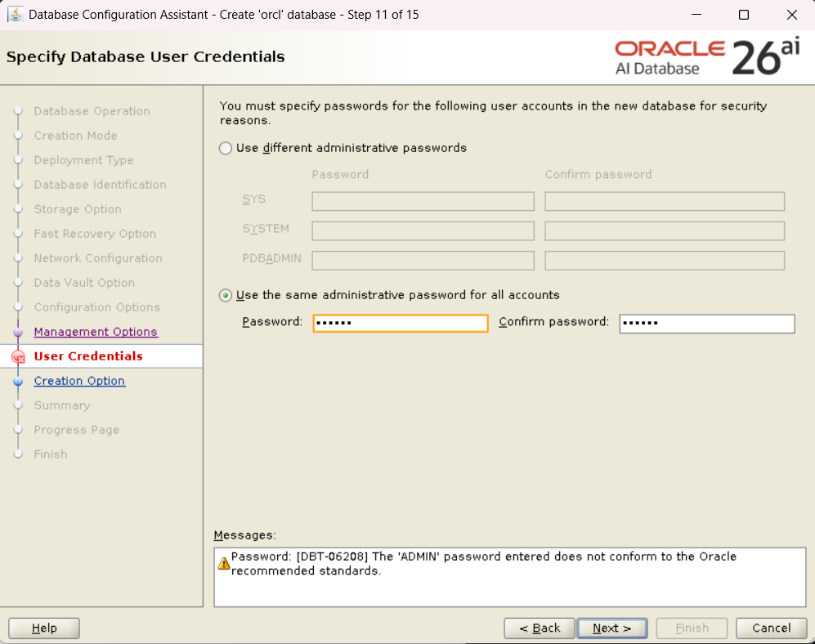Click the red User Credentials step icon
Screen dimensions: 815x644
pyautogui.click(x=18, y=357)
